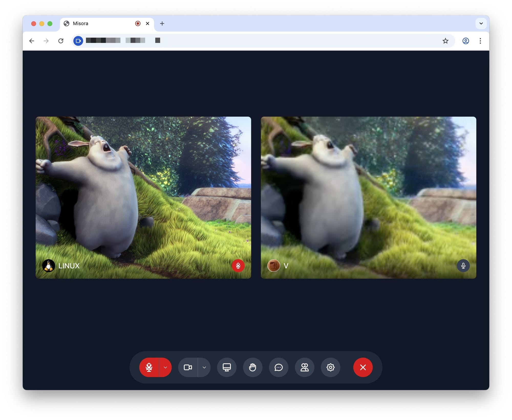Expand the microphone options chevron

pos(165,367)
